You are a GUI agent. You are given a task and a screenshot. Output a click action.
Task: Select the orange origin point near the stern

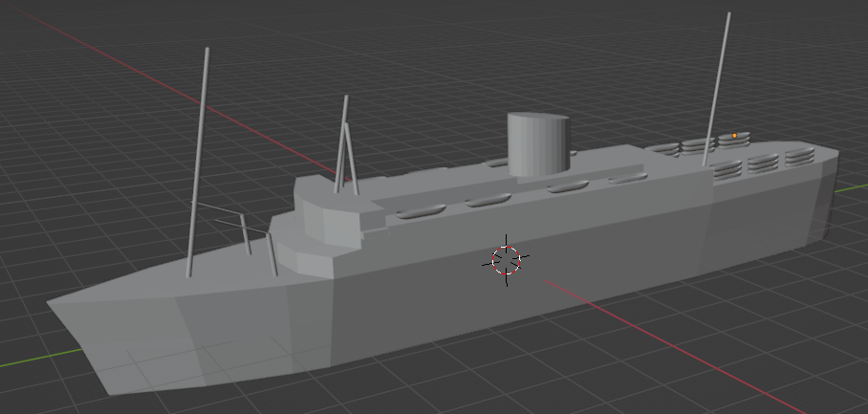coord(734,135)
